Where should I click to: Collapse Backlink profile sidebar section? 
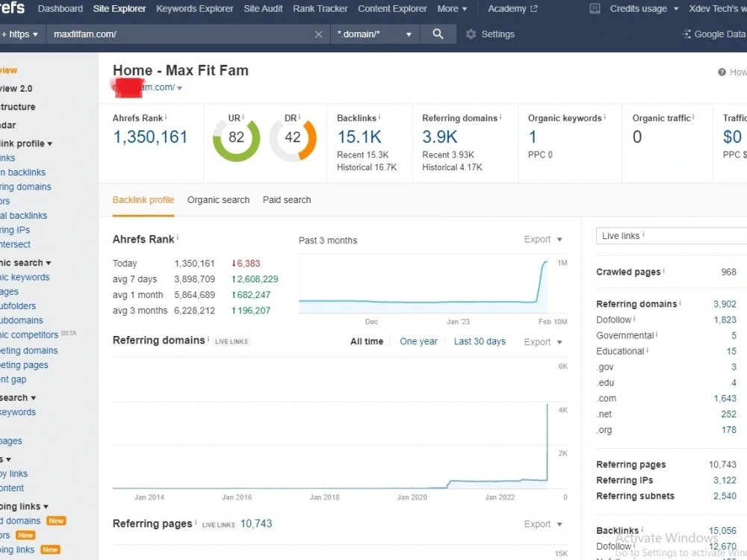26,143
